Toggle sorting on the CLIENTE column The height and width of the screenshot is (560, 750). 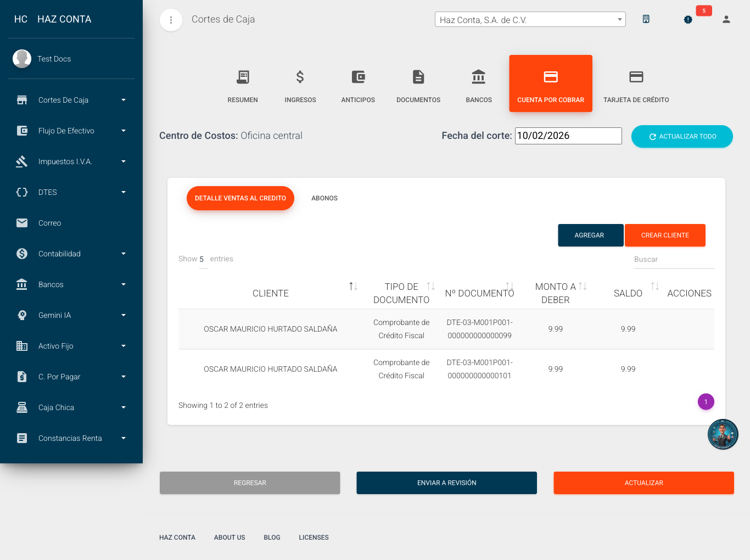point(353,286)
